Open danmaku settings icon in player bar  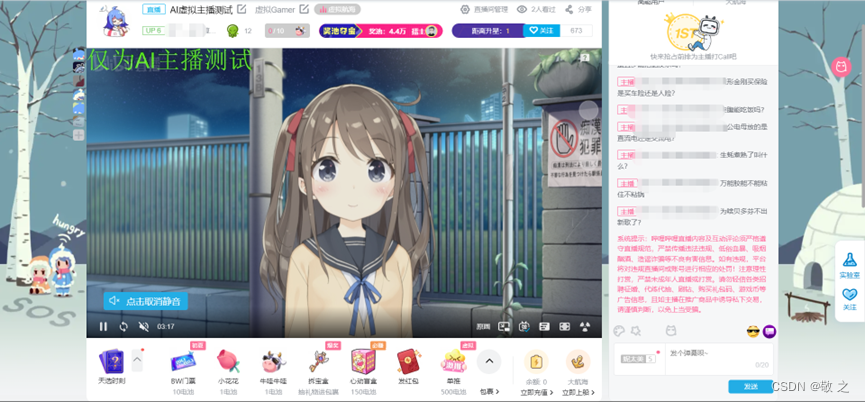pyautogui.click(x=544, y=326)
